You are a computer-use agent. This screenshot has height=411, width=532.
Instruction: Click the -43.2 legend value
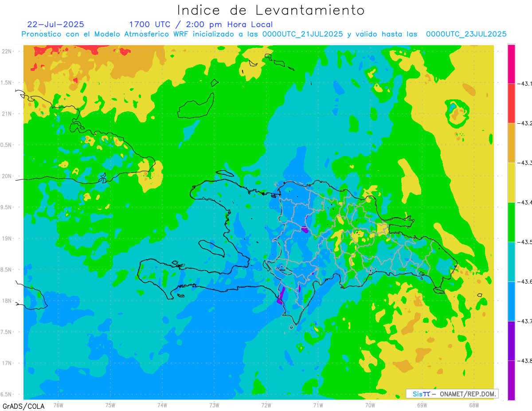(524, 123)
